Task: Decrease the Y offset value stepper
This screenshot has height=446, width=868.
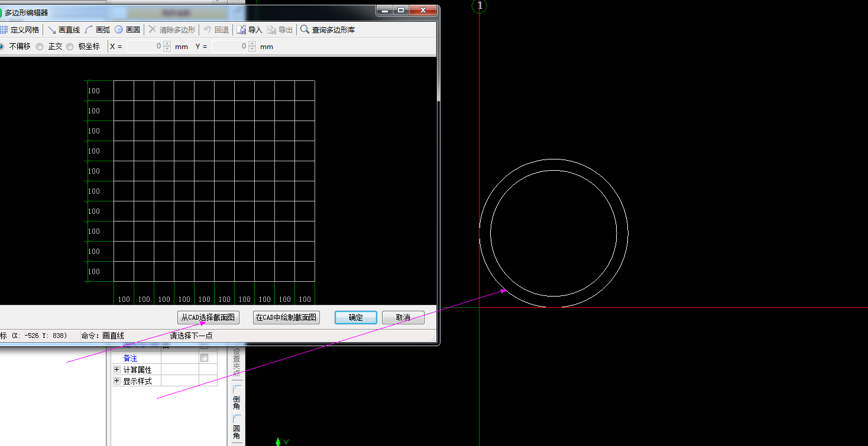Action: pyautogui.click(x=252, y=49)
